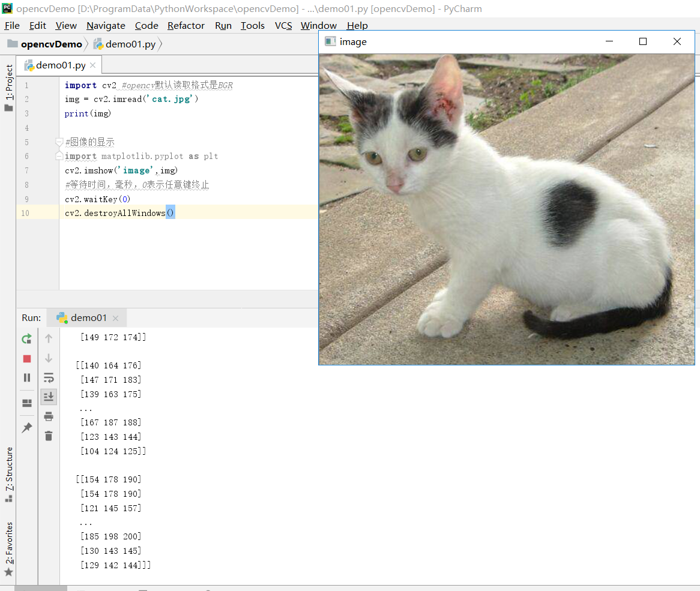Open the Run menu
The width and height of the screenshot is (700, 591).
(x=223, y=25)
